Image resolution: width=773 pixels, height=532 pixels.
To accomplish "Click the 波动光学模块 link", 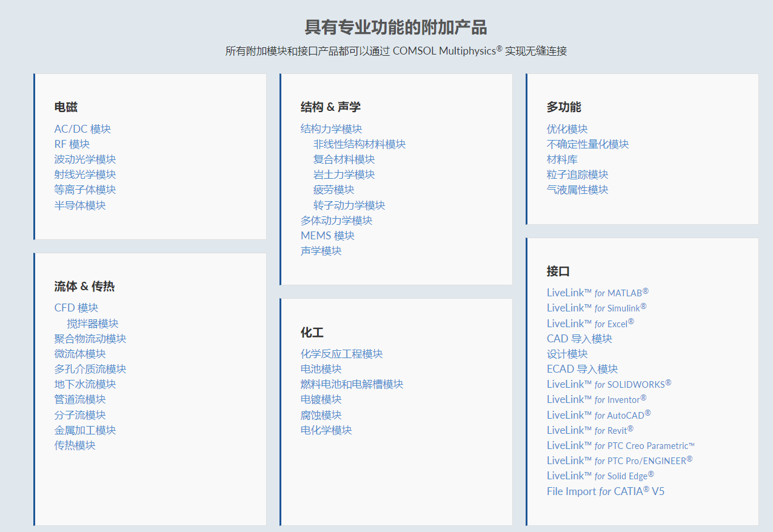I will 85,159.
